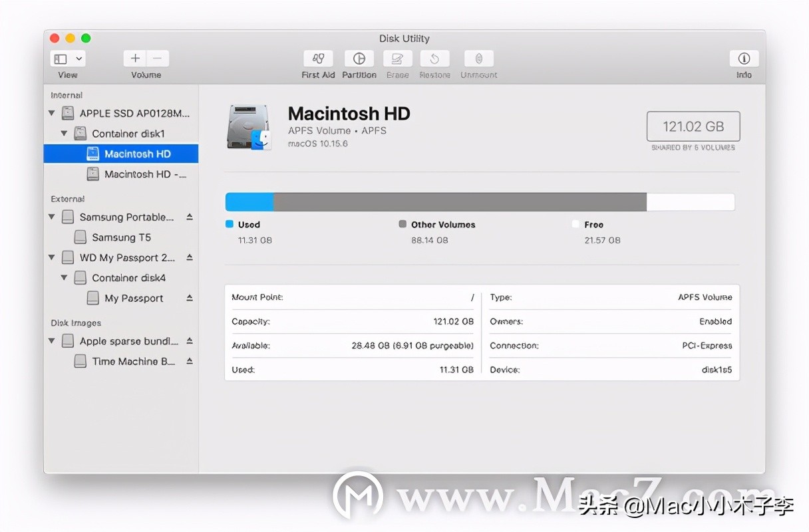Run First Aid on Macintosh HD

pos(317,59)
